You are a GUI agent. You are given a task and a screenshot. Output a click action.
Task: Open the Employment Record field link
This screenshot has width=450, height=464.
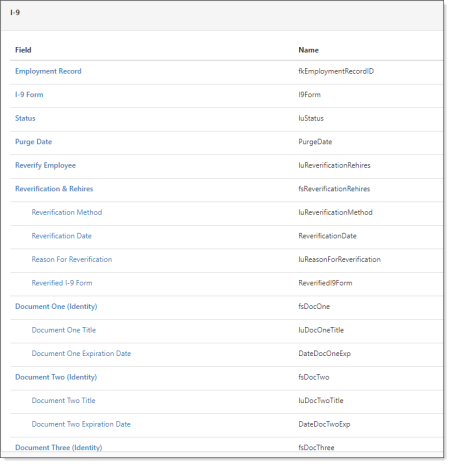click(48, 71)
